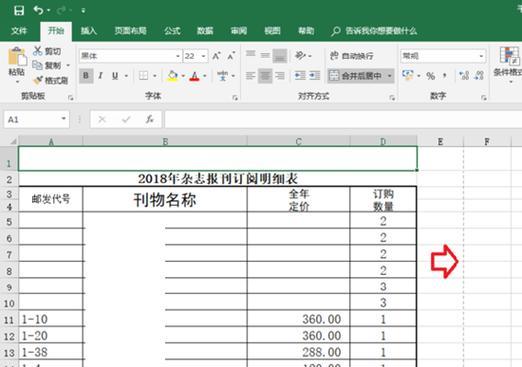The image size is (522, 367).
Task: Open the 合并后居中 dropdown arrow
Action: click(x=389, y=76)
